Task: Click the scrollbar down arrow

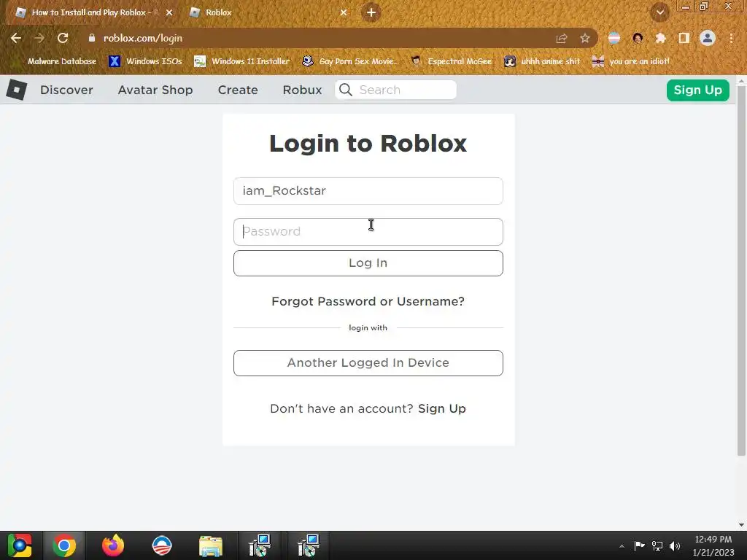Action: tap(741, 525)
